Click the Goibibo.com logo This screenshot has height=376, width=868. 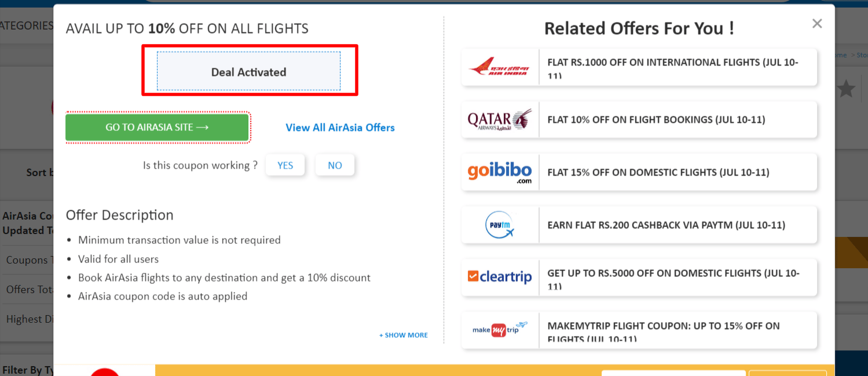pos(499,171)
